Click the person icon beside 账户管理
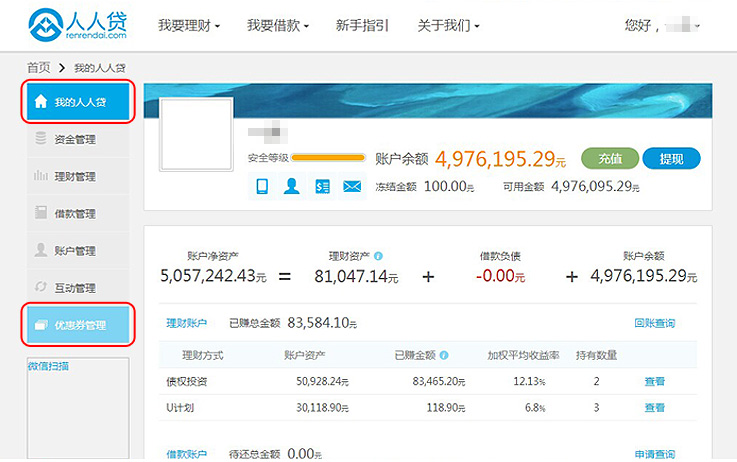This screenshot has width=737, height=462. [41, 250]
